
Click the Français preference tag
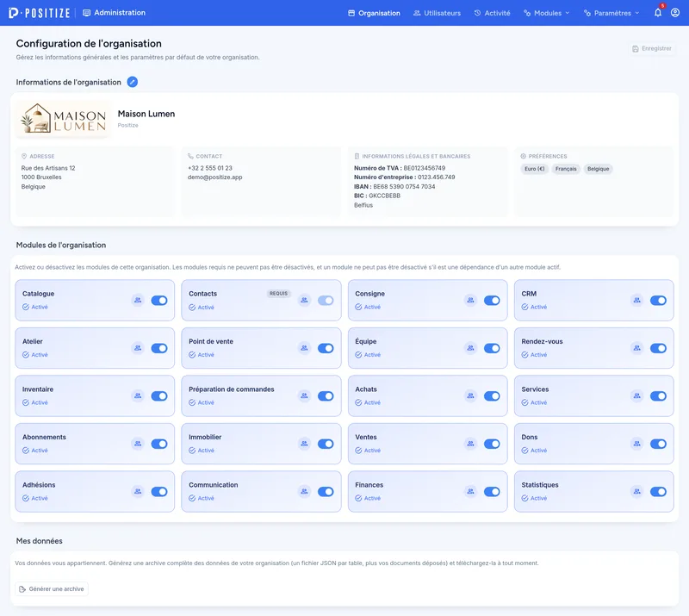(566, 169)
